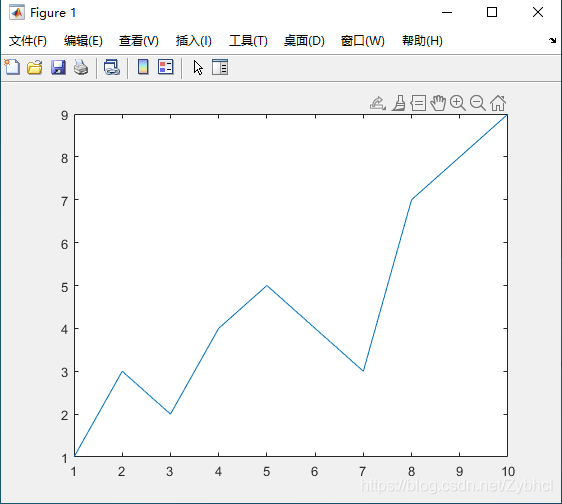562x504 pixels.
Task: Open the 插入(I) menu
Action: coord(194,41)
